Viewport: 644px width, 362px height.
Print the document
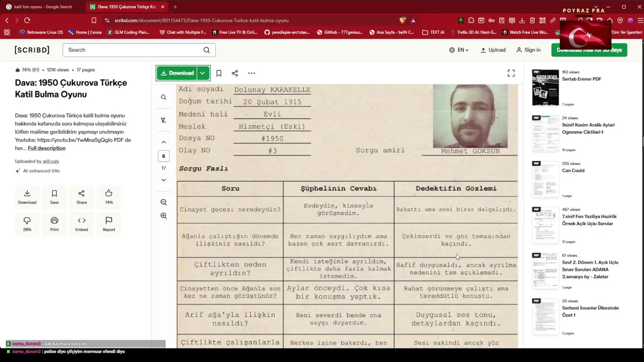point(54,224)
